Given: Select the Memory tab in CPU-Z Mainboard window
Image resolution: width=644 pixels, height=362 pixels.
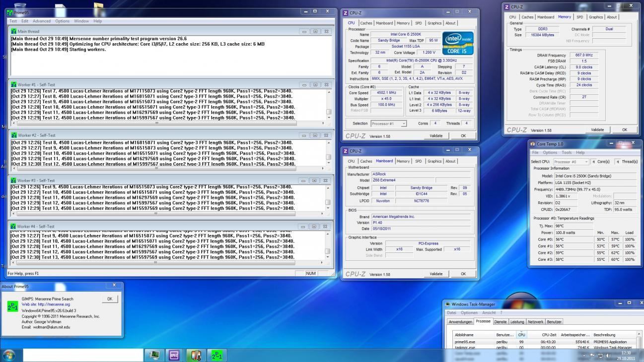Looking at the screenshot, I should [403, 161].
